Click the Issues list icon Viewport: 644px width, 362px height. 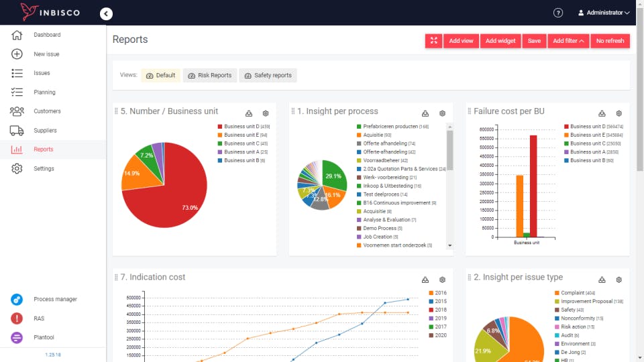(17, 73)
